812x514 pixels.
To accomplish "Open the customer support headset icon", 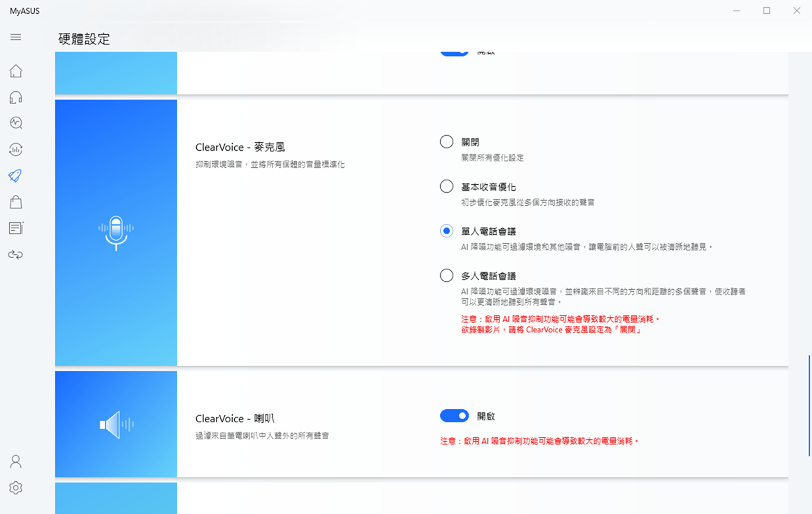I will click(x=16, y=97).
